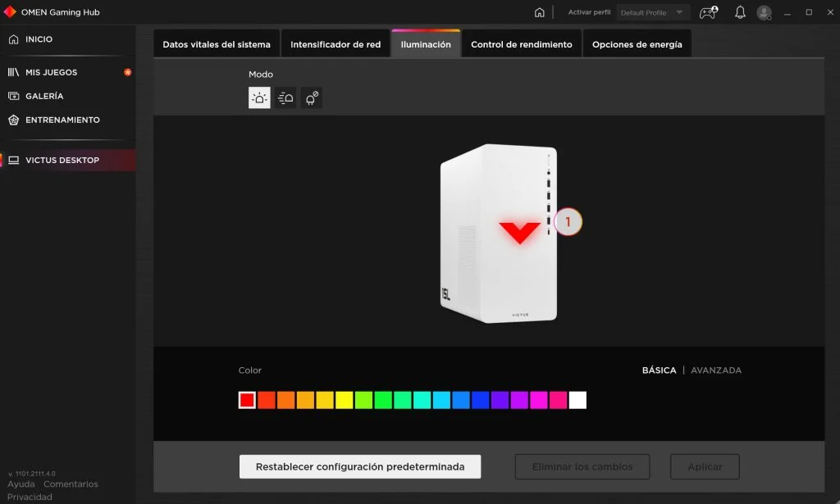Go to MIS JUEGOS in sidebar

click(51, 72)
